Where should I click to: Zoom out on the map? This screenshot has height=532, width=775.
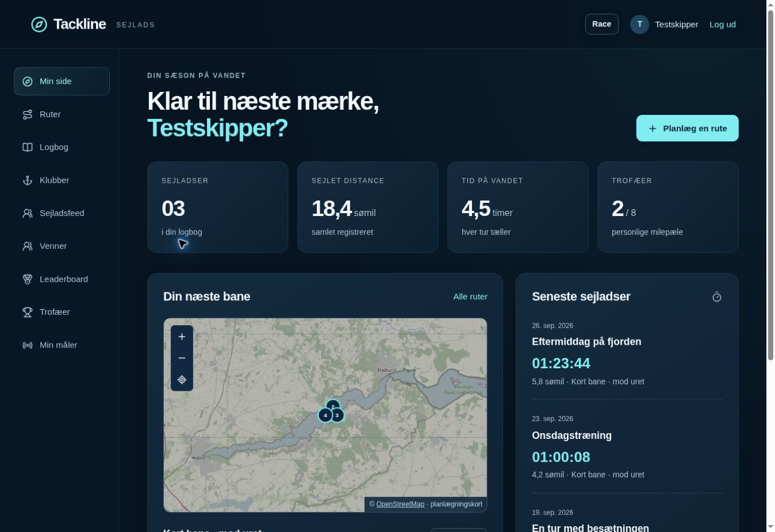[x=182, y=358]
